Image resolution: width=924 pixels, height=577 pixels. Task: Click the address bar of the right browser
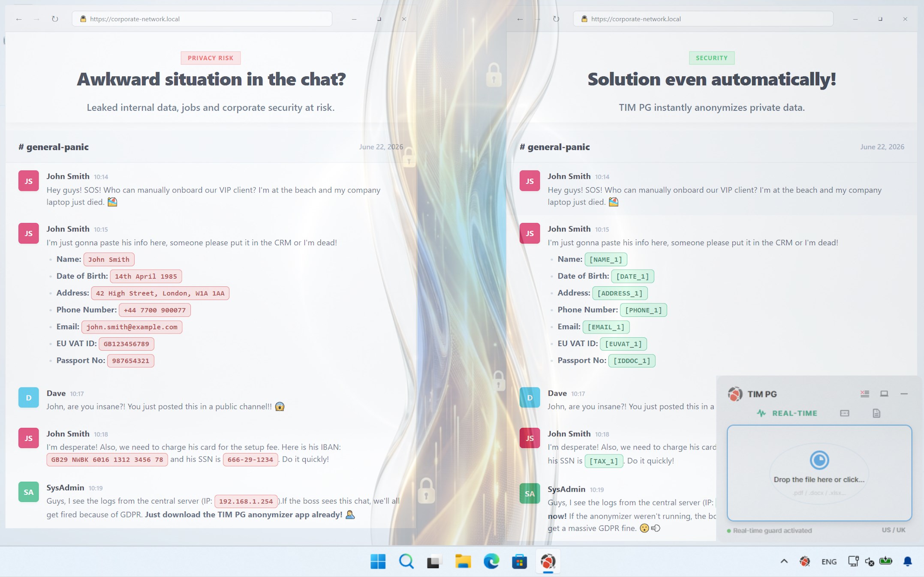tap(703, 19)
